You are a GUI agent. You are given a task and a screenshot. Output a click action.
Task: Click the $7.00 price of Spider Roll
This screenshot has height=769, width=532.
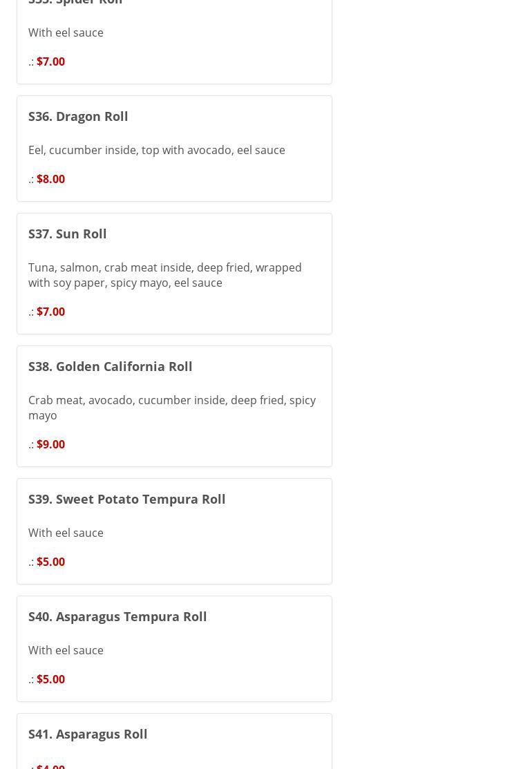[x=50, y=61]
